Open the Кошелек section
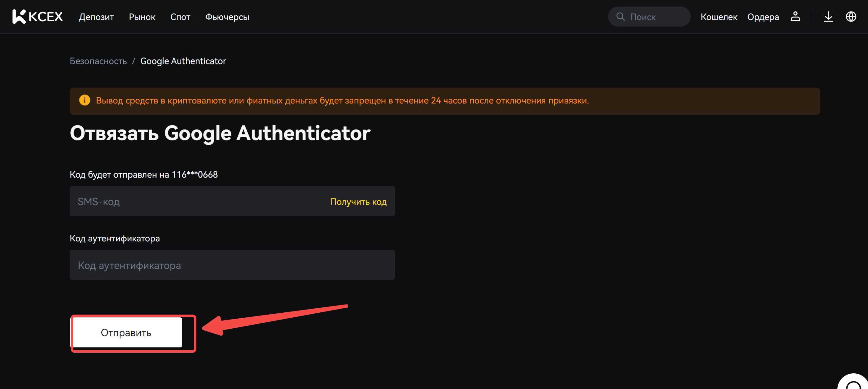The image size is (868, 389). tap(719, 17)
